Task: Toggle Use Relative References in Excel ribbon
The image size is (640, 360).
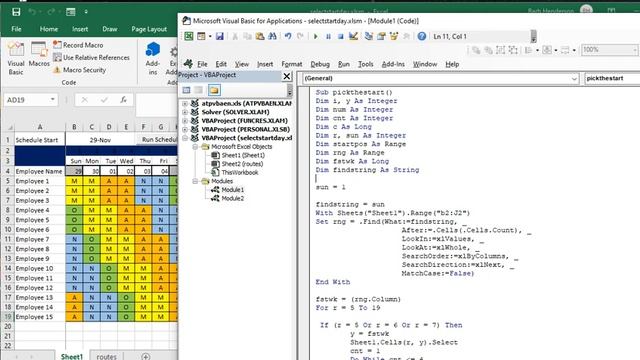Action: click(91, 58)
